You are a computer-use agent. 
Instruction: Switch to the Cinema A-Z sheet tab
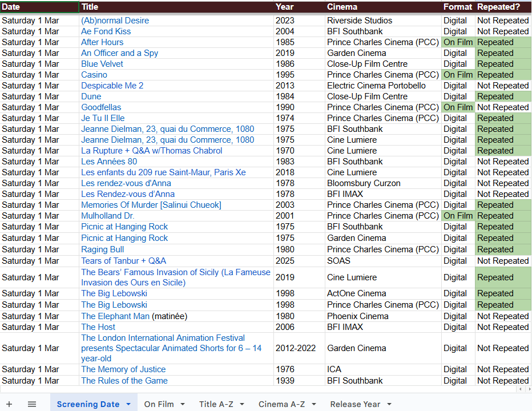[281, 404]
